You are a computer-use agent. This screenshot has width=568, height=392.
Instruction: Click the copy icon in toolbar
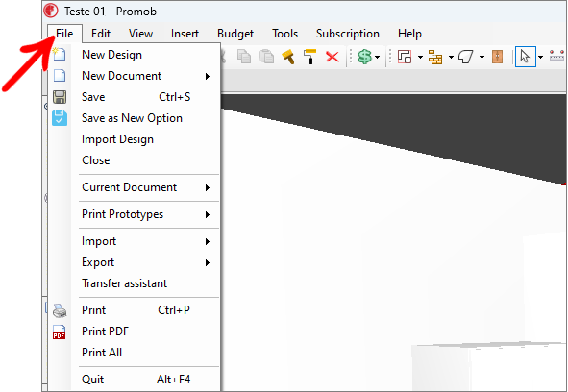point(244,57)
